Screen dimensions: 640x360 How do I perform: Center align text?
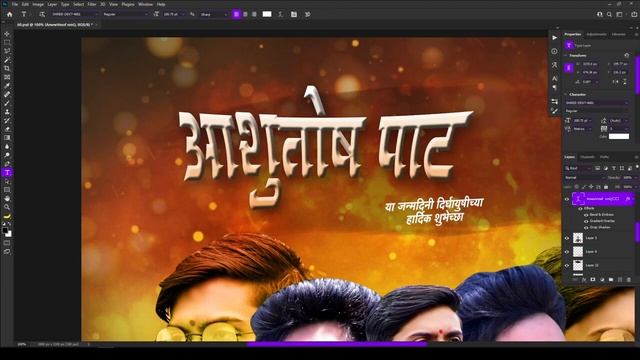coord(245,14)
